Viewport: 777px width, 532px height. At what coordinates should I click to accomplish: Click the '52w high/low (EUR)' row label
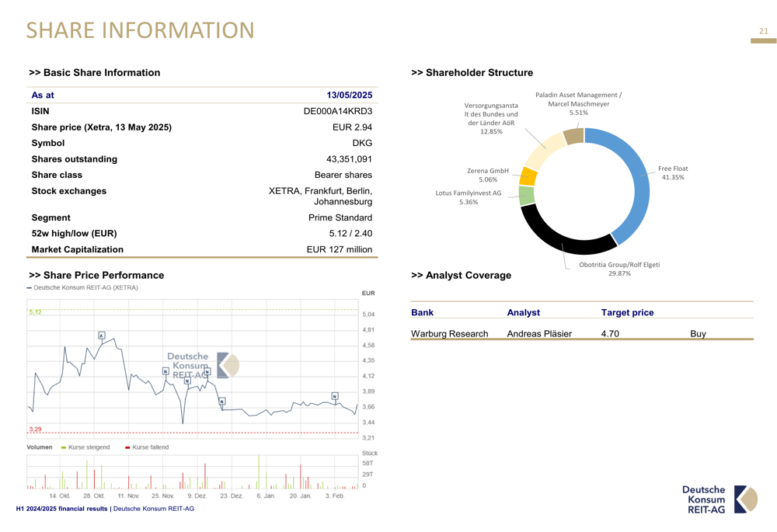[75, 233]
